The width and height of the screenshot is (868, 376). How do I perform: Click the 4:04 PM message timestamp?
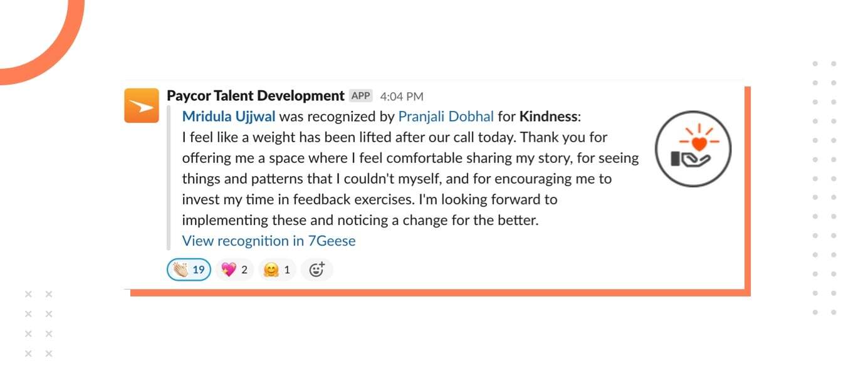[x=402, y=97]
